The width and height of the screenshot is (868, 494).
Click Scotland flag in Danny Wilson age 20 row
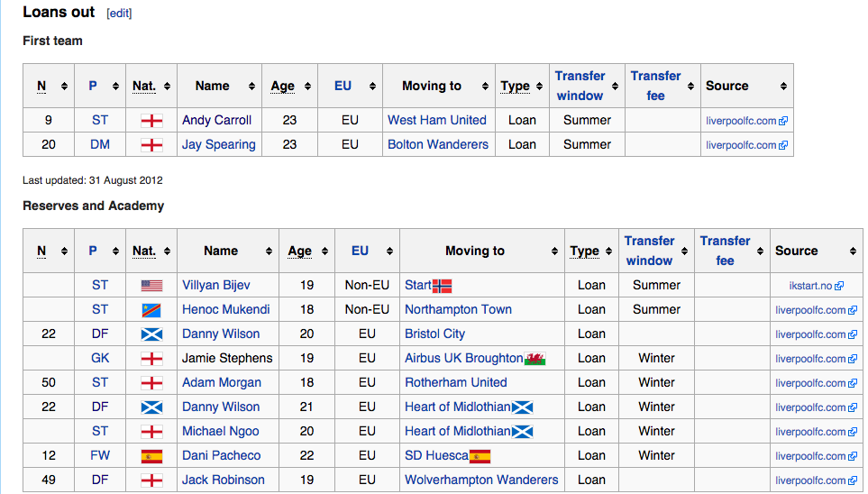pos(151,334)
